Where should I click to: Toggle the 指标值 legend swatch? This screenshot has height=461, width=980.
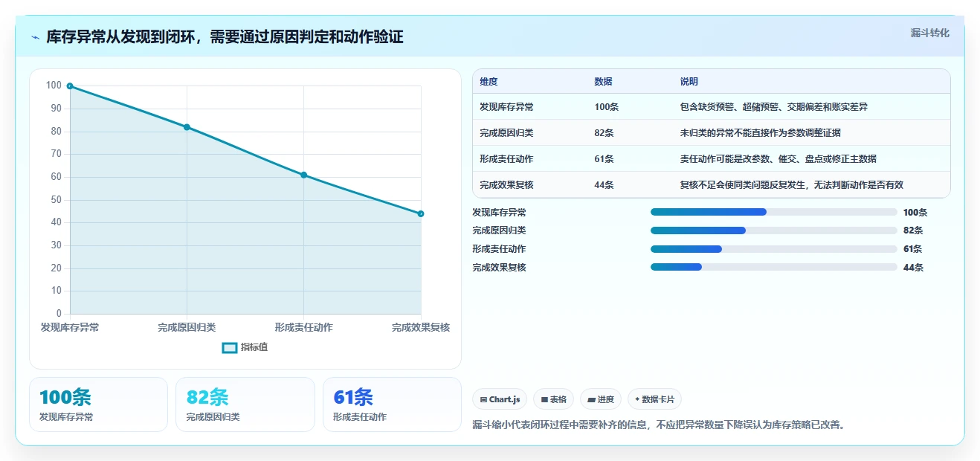click(x=230, y=347)
